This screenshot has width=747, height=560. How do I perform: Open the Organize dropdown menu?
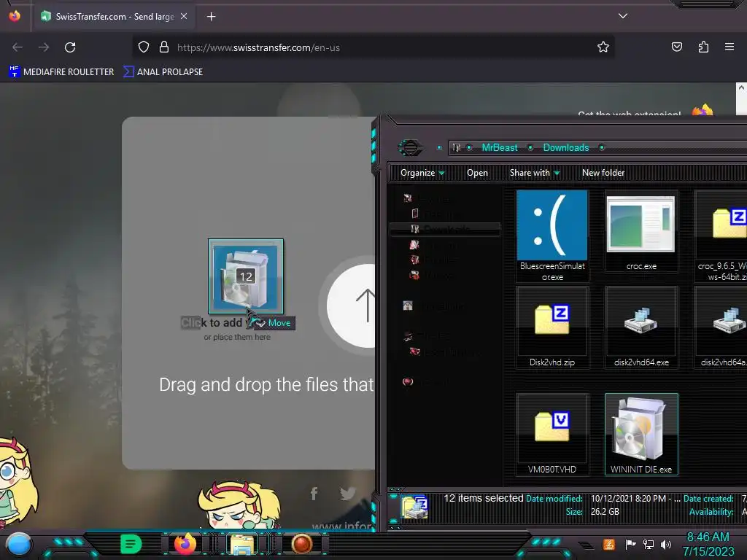422,173
